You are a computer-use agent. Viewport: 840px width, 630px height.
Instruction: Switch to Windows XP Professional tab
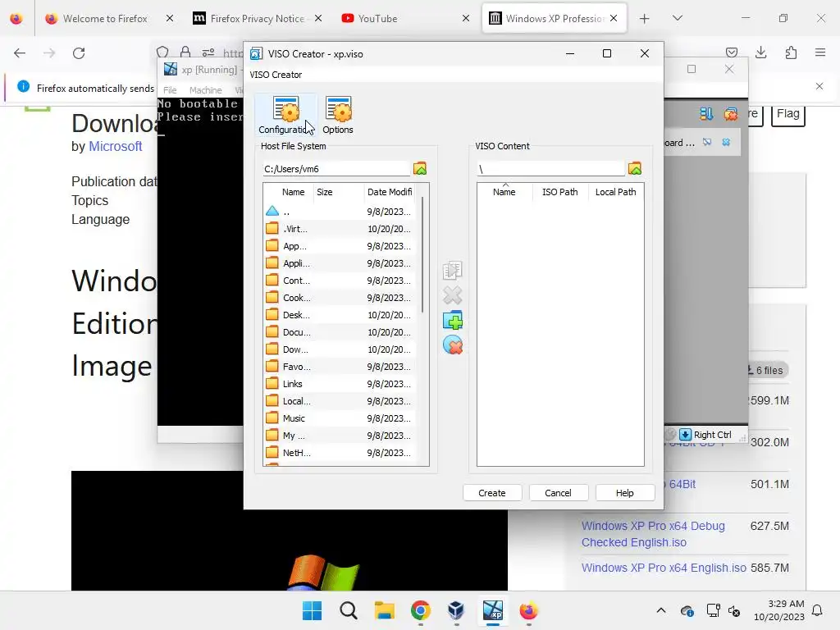(554, 18)
